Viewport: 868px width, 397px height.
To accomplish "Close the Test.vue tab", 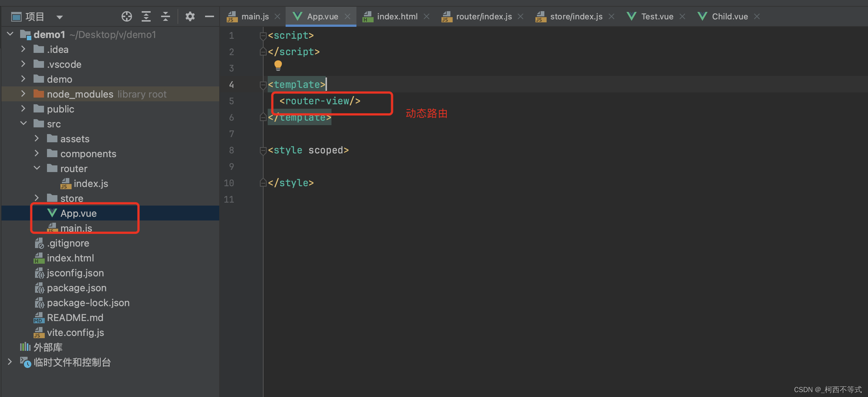I will (682, 17).
